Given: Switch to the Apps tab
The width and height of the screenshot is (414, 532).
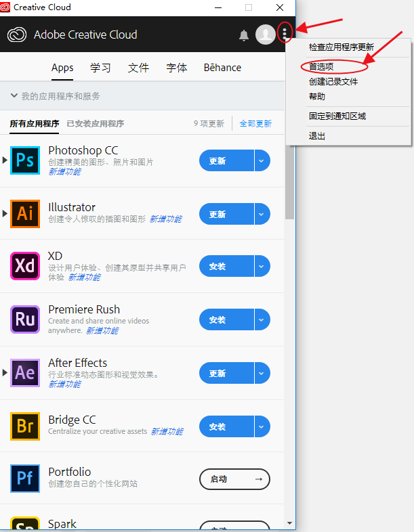Looking at the screenshot, I should [x=62, y=68].
